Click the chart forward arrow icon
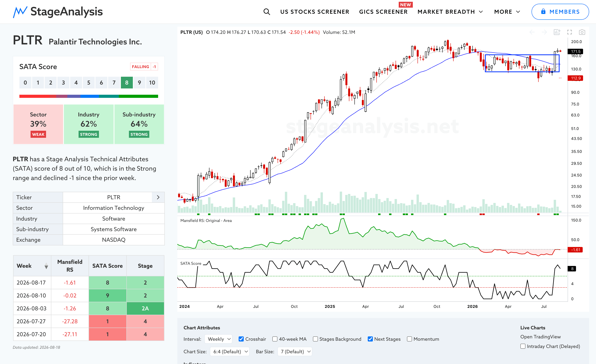Viewport: 596px width, 364px height. 544,32
